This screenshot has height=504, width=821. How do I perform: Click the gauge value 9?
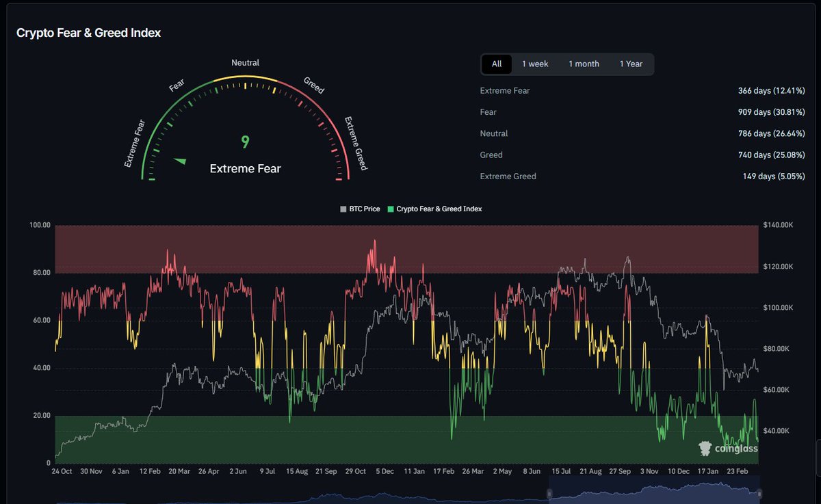(x=245, y=142)
